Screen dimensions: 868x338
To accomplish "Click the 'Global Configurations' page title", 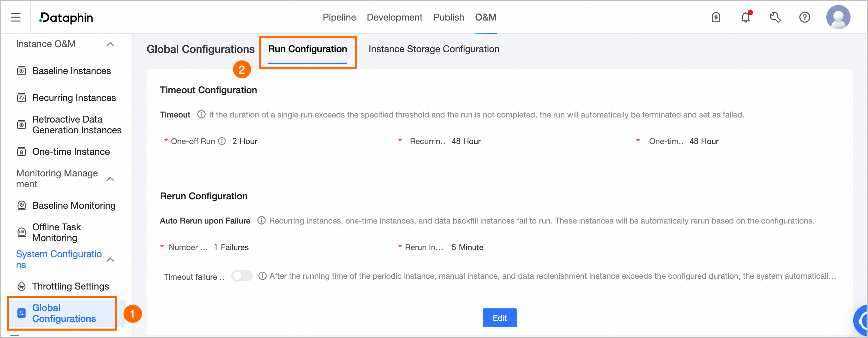I will (x=200, y=49).
